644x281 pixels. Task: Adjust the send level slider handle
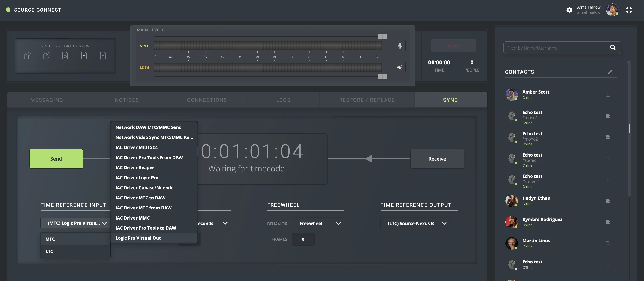pyautogui.click(x=382, y=37)
